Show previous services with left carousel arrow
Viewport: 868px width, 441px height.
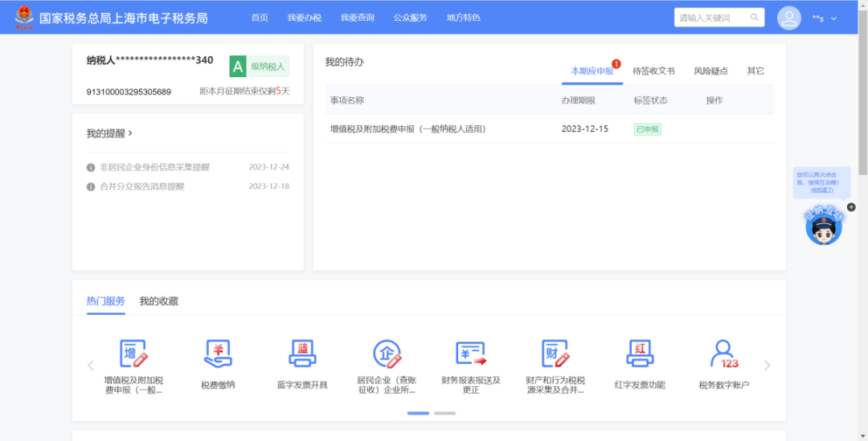tap(91, 365)
